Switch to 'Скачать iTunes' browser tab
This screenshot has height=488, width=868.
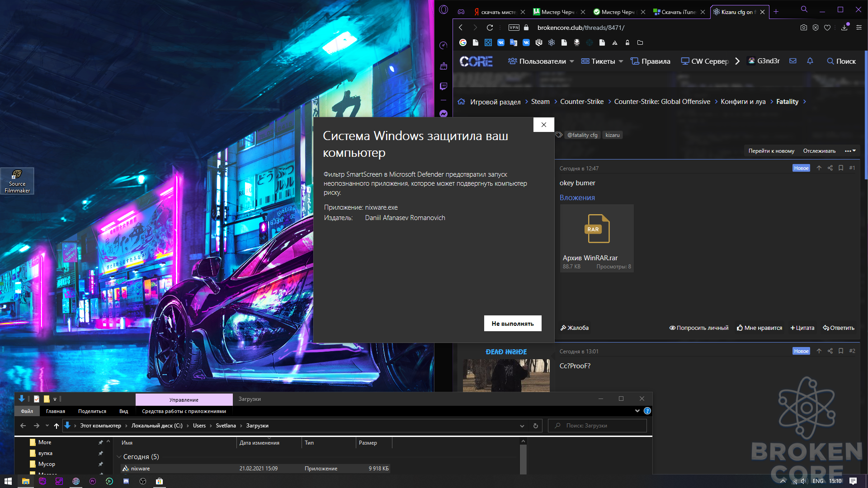click(679, 12)
